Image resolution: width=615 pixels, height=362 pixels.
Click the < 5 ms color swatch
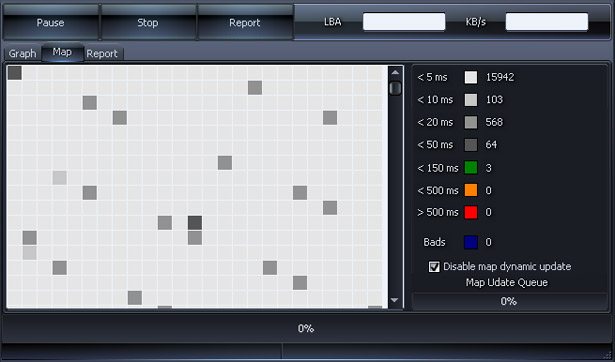[x=471, y=77]
